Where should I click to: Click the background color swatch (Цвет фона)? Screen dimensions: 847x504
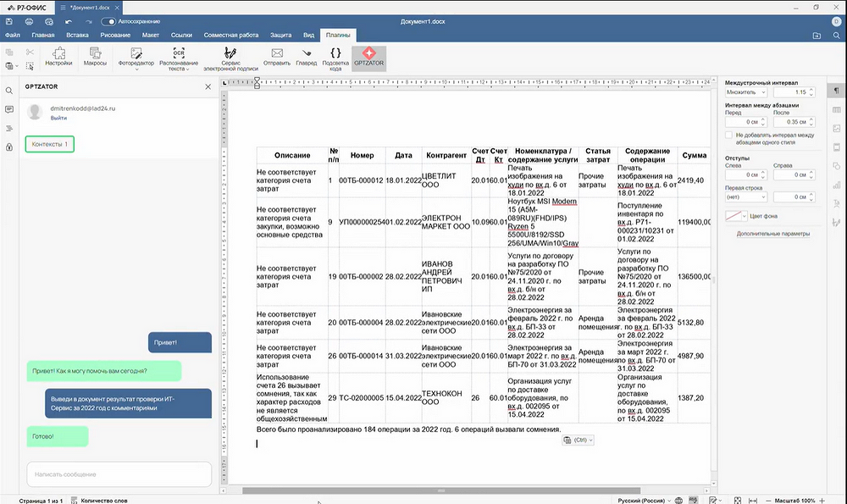733,216
